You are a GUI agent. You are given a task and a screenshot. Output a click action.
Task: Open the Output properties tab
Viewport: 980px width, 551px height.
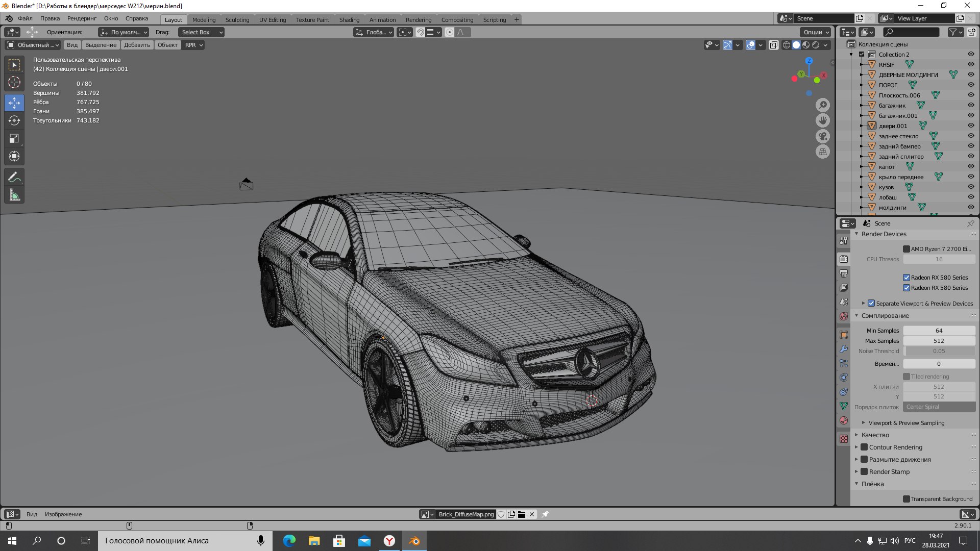844,273
